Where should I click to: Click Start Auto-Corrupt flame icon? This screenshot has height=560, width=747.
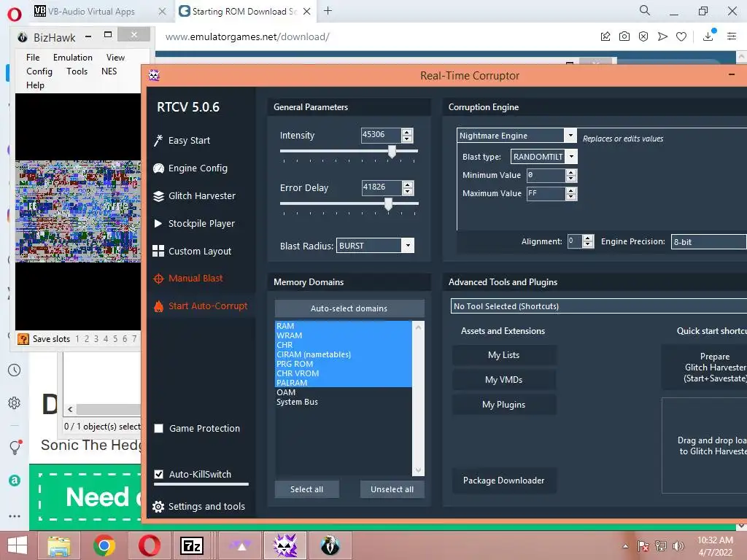point(158,306)
